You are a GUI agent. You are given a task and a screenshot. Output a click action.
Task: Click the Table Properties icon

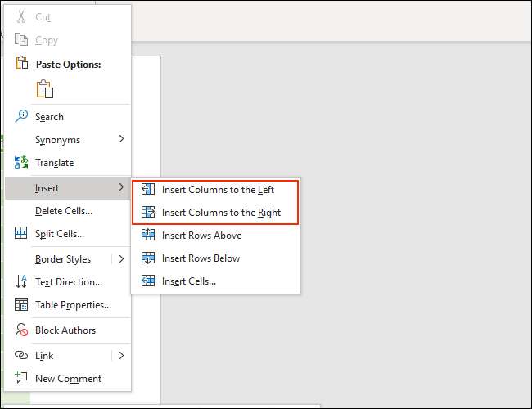[x=21, y=304]
